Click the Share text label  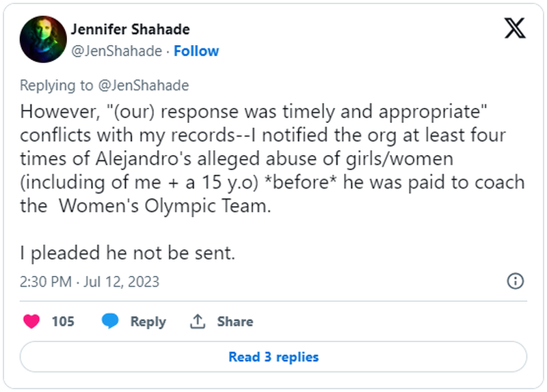click(235, 321)
